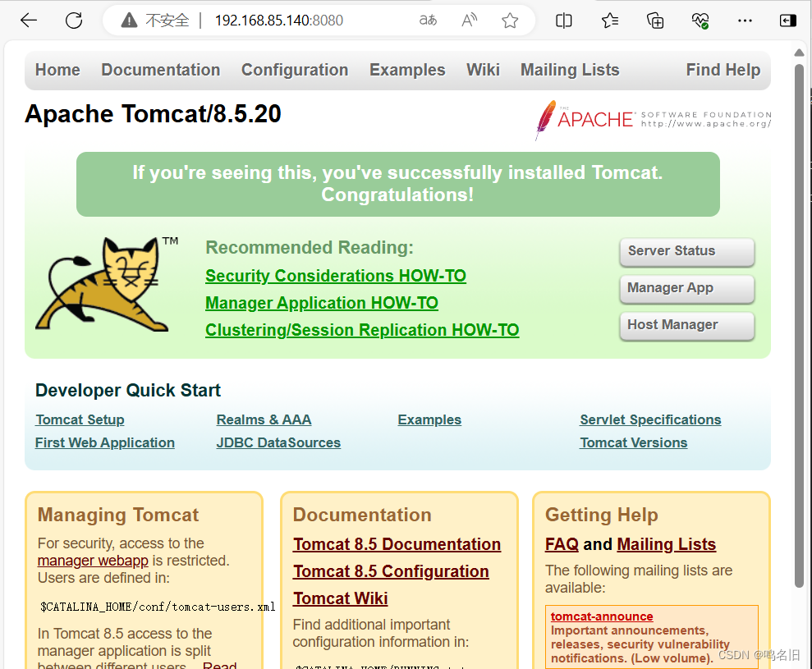The width and height of the screenshot is (812, 669).
Task: Open the FAQ link
Action: coord(562,544)
